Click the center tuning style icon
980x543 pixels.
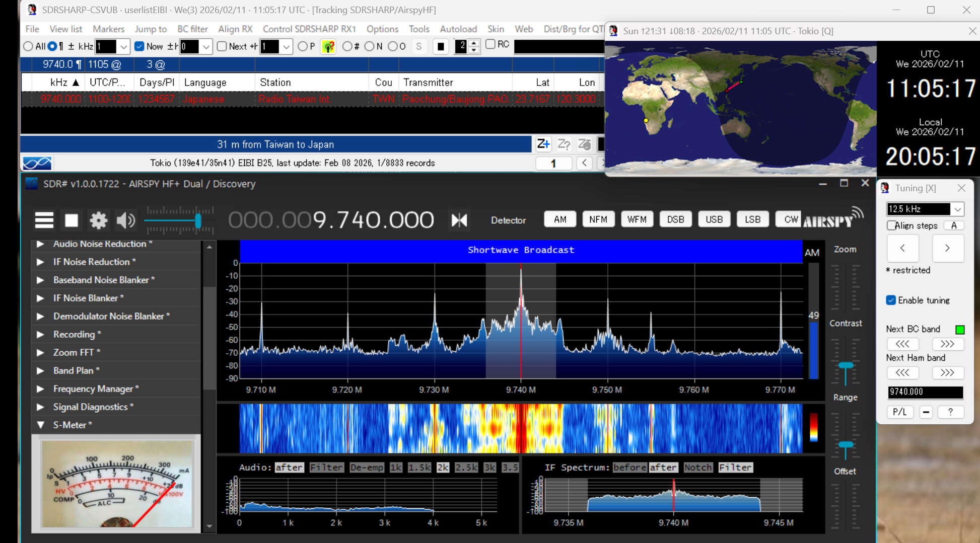click(x=459, y=220)
